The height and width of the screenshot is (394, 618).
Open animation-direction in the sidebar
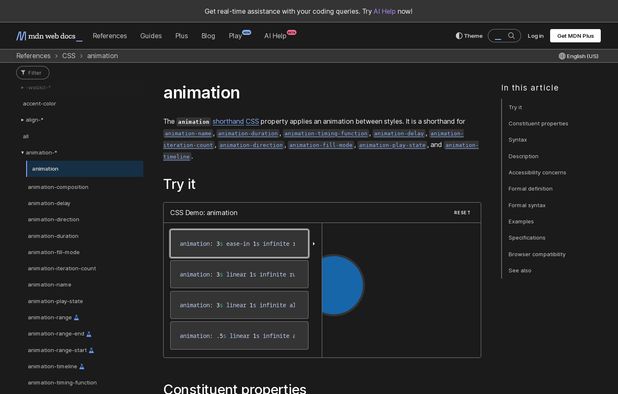click(53, 219)
